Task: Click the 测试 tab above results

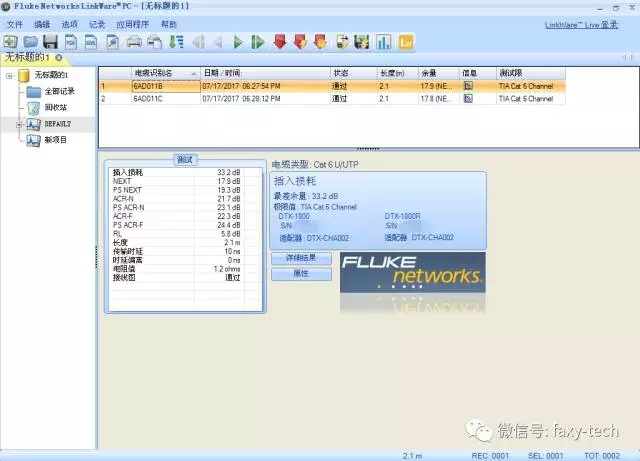Action: point(185,160)
